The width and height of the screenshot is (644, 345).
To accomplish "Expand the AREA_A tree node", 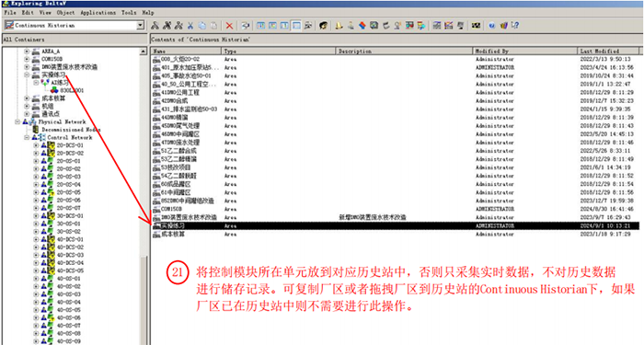I will point(27,52).
